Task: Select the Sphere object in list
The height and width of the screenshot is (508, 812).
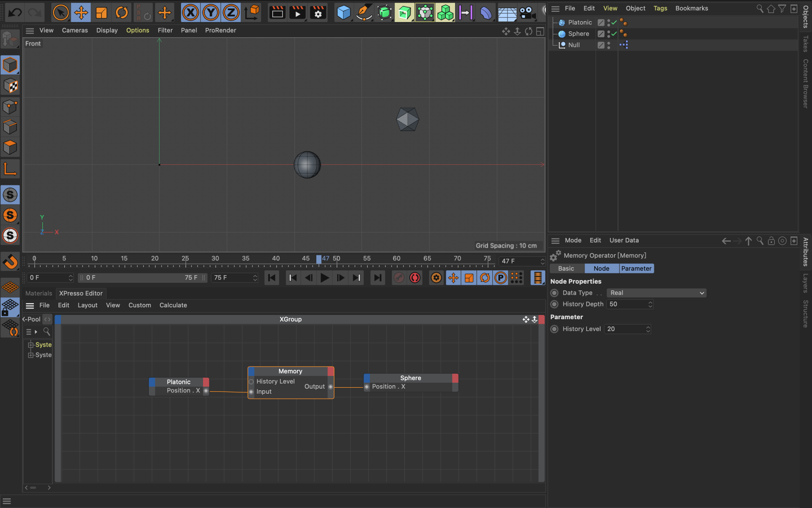Action: [579, 34]
